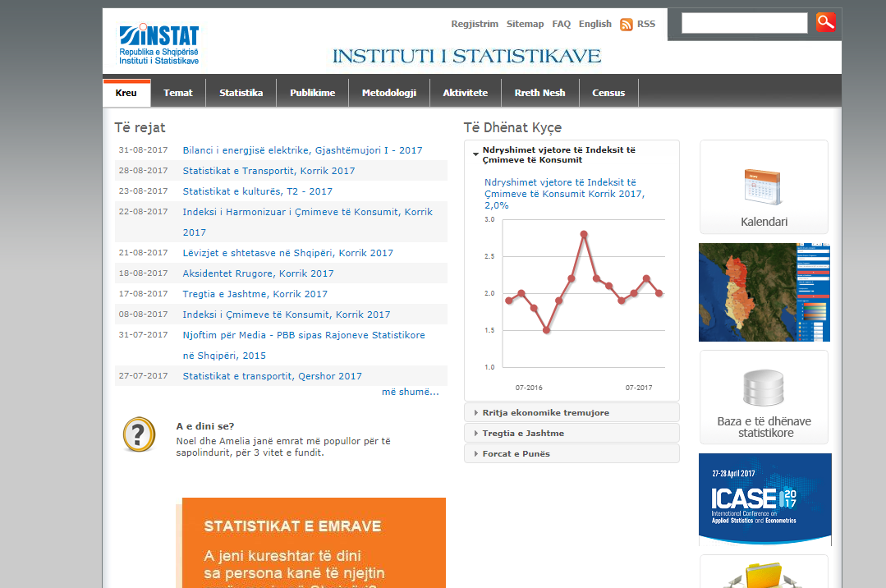
Task: Open Statistikat e kulturës, T2 - 2017
Action: click(x=257, y=191)
